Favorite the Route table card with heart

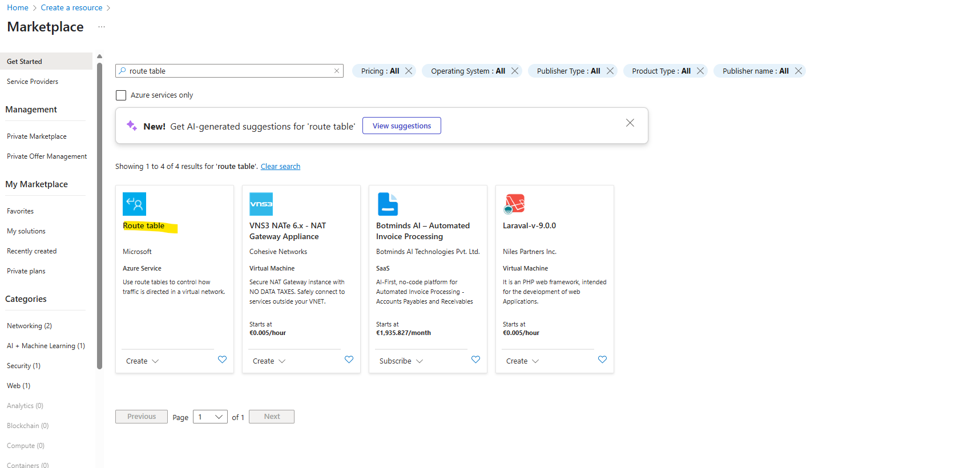pos(223,360)
